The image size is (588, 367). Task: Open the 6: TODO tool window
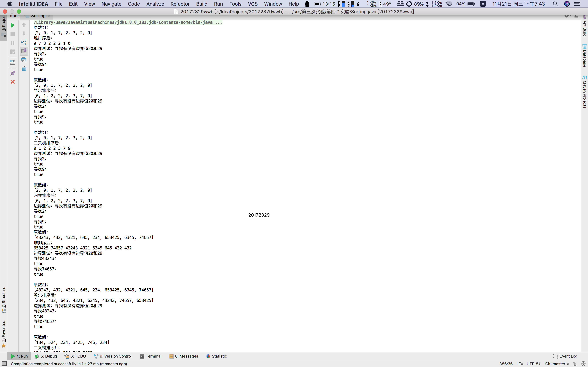(x=75, y=356)
